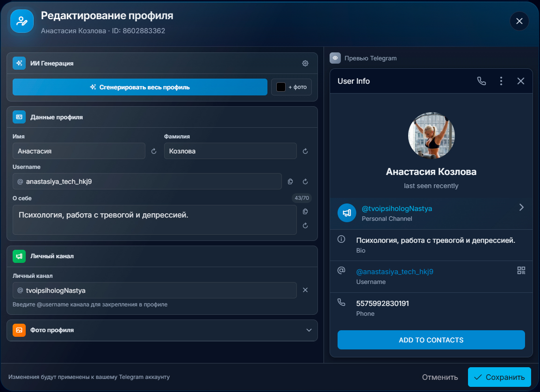Click the profile edit icon in header
540x392 pixels.
(22, 21)
